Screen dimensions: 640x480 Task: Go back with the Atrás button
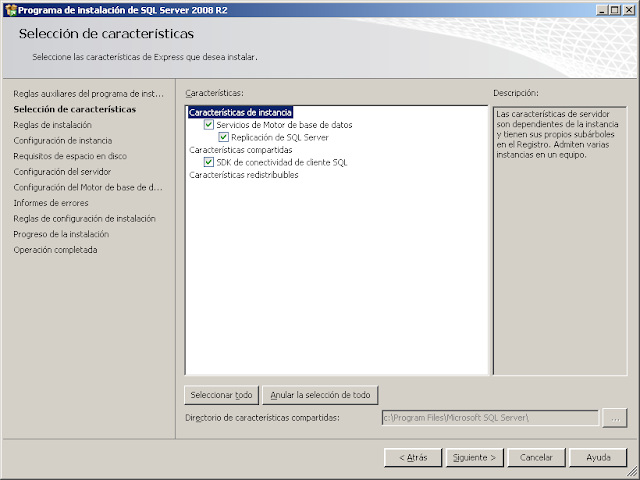tap(413, 458)
